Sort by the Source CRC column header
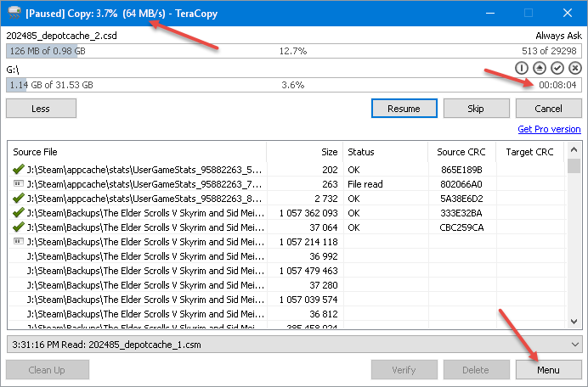Image resolution: width=588 pixels, height=387 pixels. (x=462, y=152)
